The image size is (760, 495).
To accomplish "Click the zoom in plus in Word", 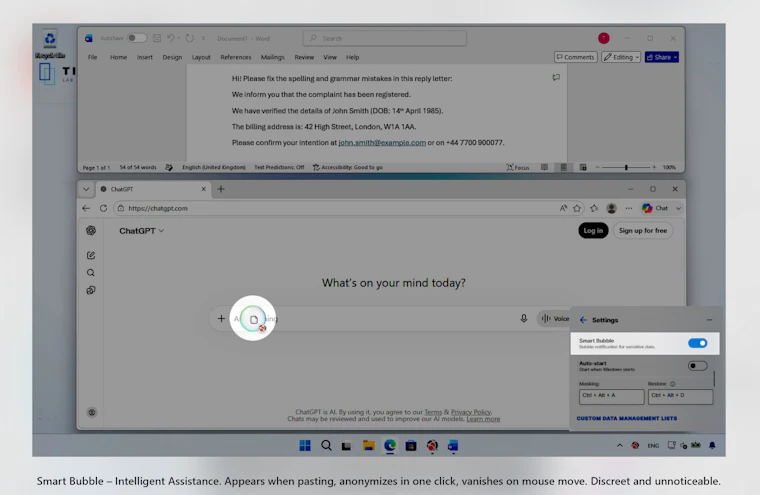I will 654,167.
